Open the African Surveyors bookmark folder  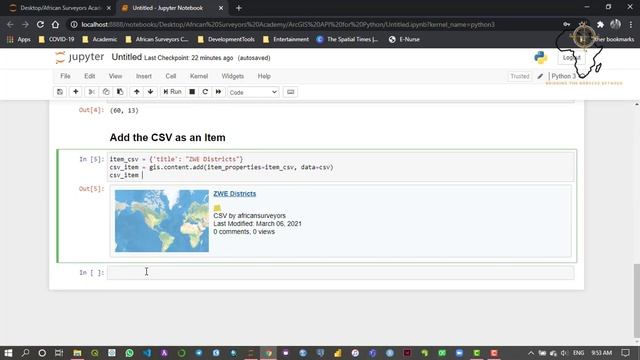coord(157,39)
